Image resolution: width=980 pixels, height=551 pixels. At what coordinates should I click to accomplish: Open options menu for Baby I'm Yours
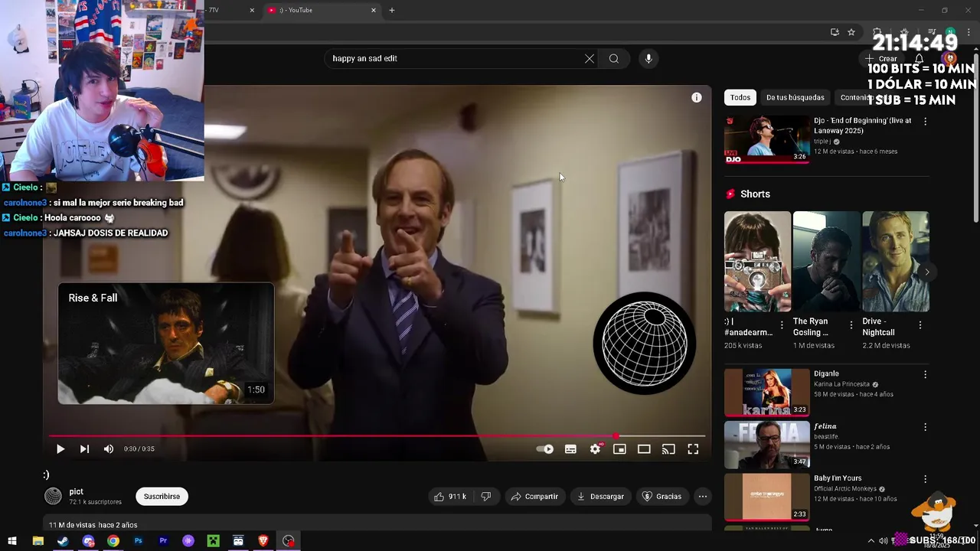point(925,479)
